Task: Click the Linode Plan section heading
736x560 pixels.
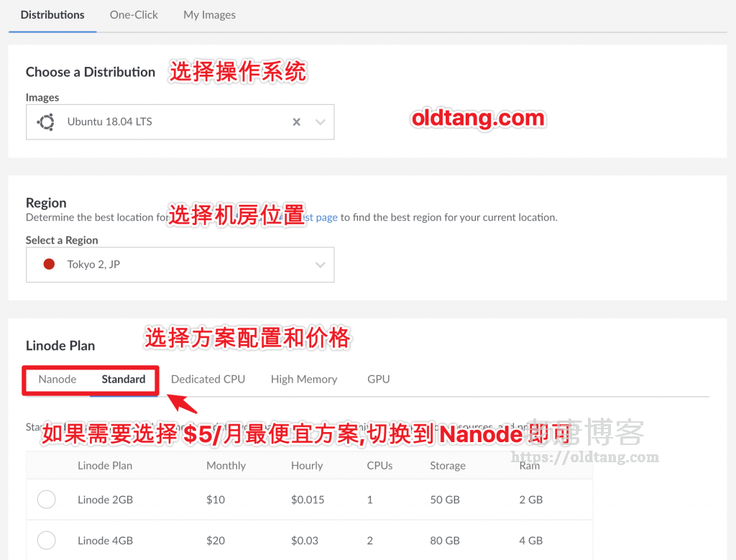Action: (60, 346)
